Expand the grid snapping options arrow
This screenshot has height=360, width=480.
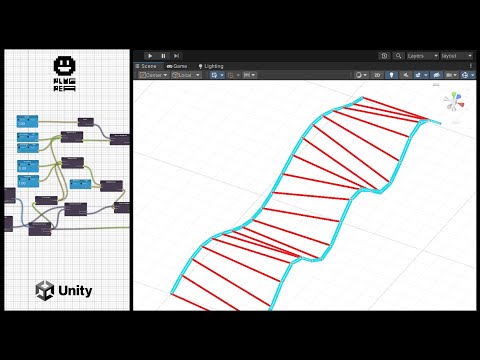pyautogui.click(x=222, y=75)
